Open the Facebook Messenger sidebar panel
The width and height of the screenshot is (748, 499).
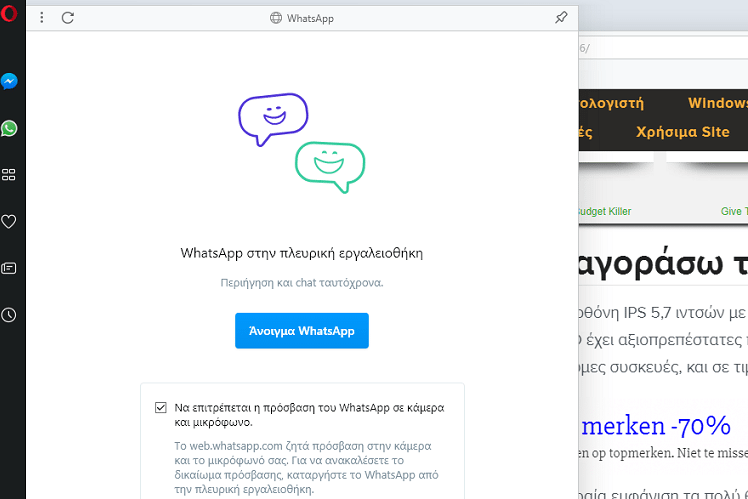coord(9,82)
